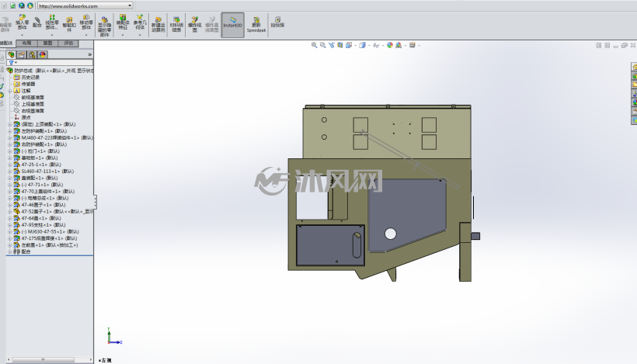Open the Apply Scene dropdown arrow
The width and height of the screenshot is (637, 364).
click(406, 46)
